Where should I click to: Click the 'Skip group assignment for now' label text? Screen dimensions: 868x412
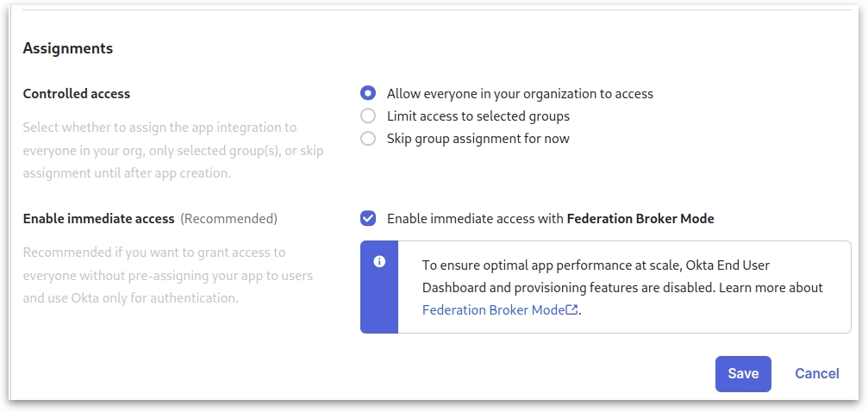coord(478,139)
